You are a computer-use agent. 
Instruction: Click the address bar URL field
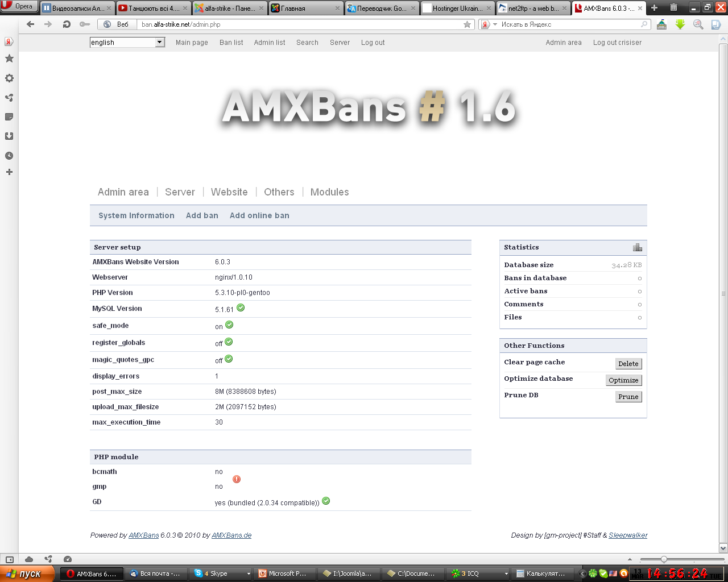coord(299,24)
